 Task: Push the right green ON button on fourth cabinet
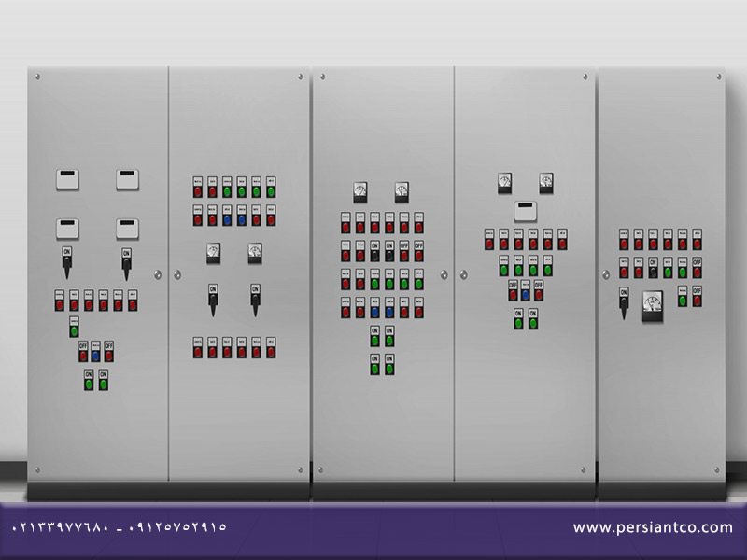coord(533,318)
